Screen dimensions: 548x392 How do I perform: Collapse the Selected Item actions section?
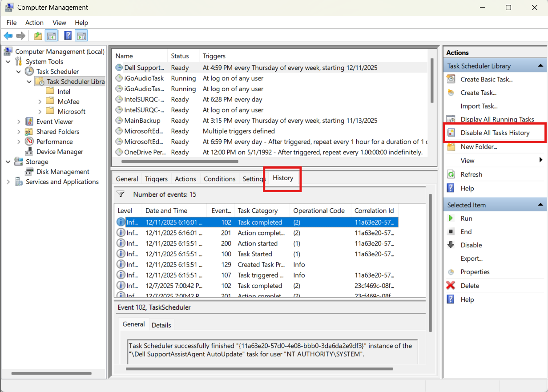coord(540,205)
